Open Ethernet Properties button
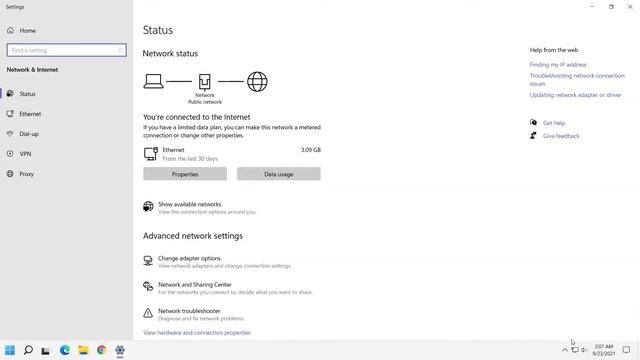640x360 pixels. click(185, 174)
